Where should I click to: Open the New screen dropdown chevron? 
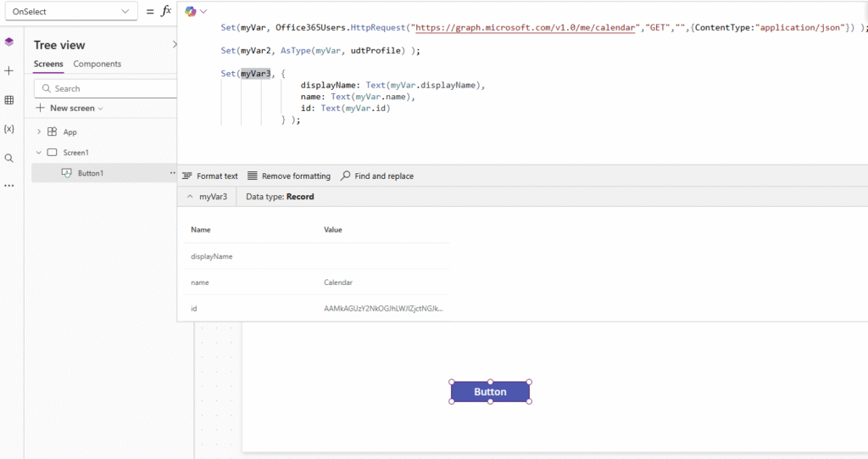[100, 109]
